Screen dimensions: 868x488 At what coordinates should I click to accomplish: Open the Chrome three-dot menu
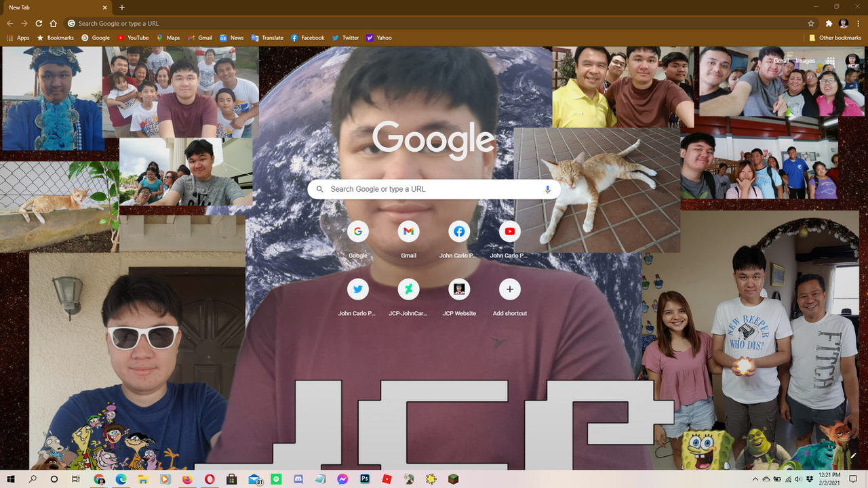pos(859,23)
